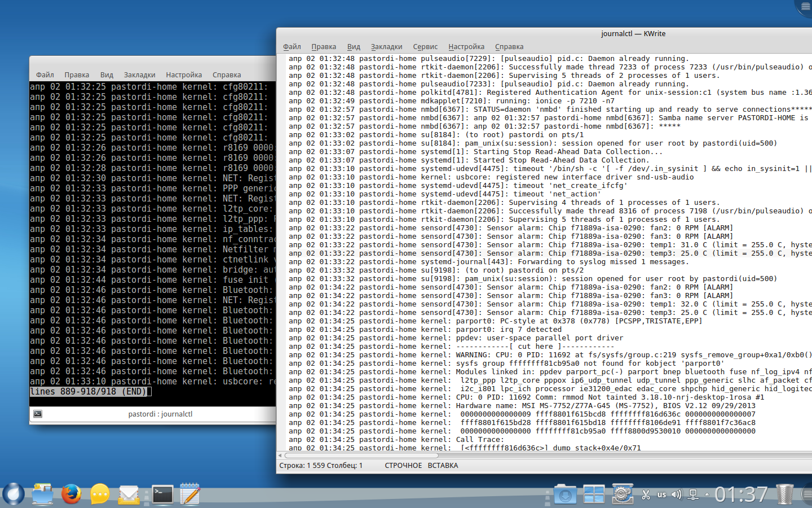Click the 'timeout net_create_ifcfg' udevd line
The width and height of the screenshot is (812, 508).
458,186
